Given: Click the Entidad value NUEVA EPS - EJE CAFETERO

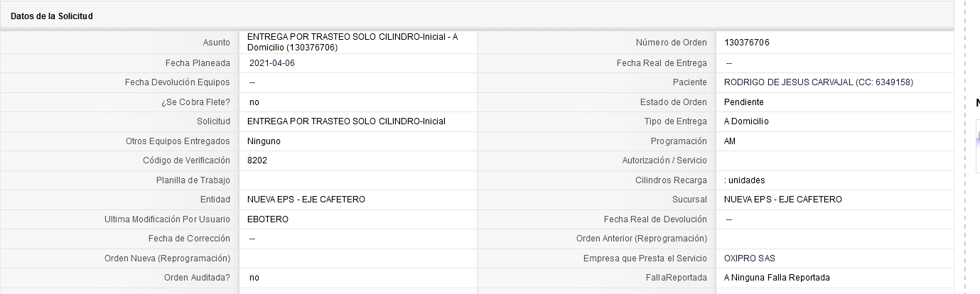Looking at the screenshot, I should click(306, 200).
